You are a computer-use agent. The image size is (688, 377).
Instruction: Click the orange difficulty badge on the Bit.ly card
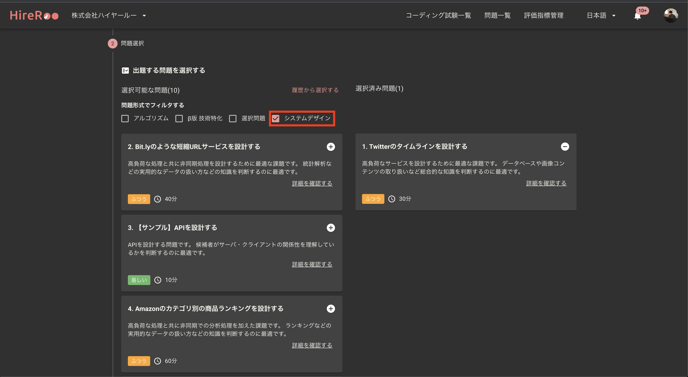coord(139,199)
